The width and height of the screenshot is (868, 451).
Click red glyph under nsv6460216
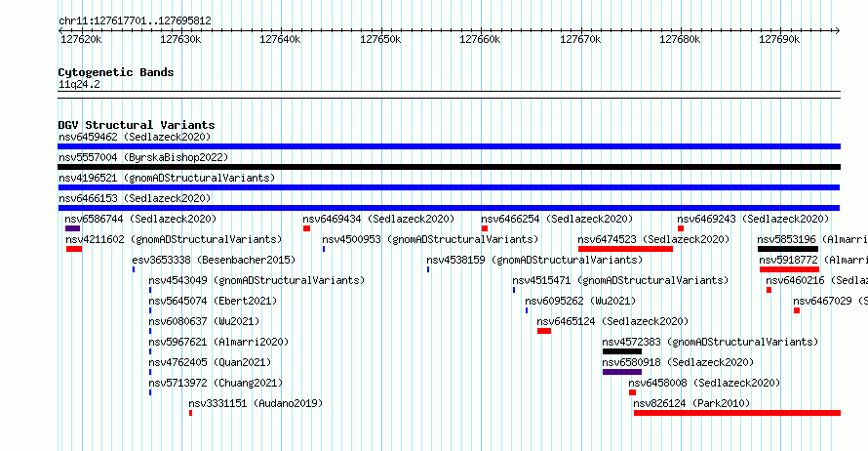tap(769, 290)
